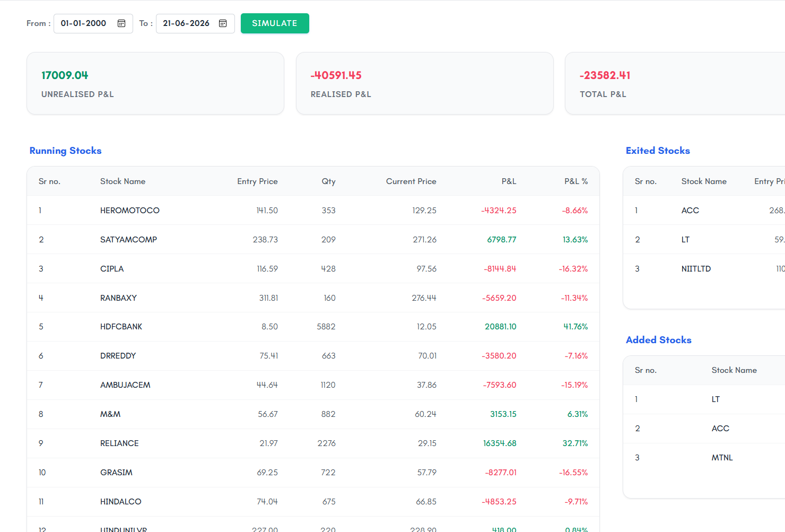
Task: Select the RANBAXY stock name
Action: click(118, 298)
